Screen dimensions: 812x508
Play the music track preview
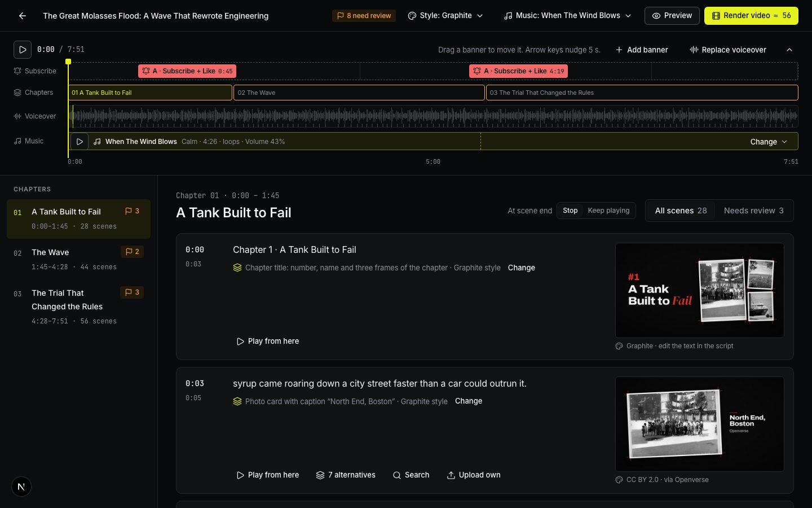80,142
